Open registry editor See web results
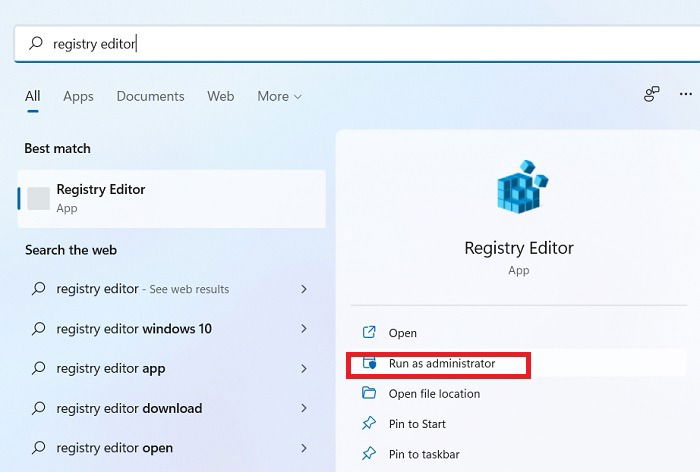This screenshot has height=472, width=700. click(x=172, y=289)
